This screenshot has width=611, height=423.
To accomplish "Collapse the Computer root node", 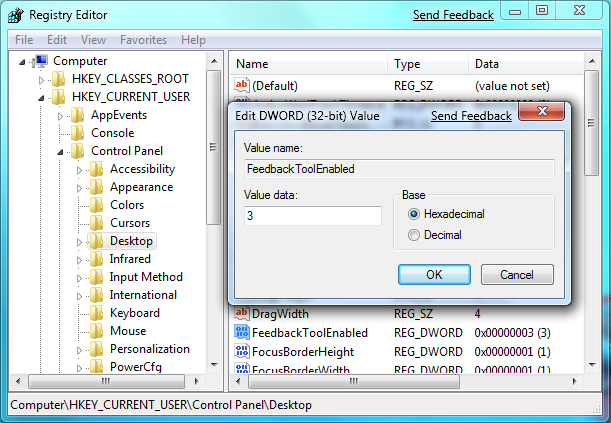I will pos(22,62).
